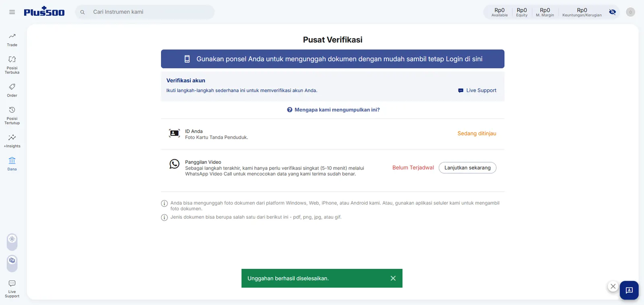This screenshot has width=644, height=305.
Task: Click the blue banner to use your phone
Action: tap(332, 59)
